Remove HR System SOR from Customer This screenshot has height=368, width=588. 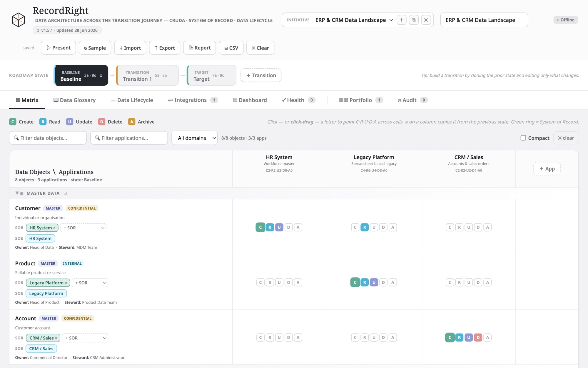tap(54, 228)
